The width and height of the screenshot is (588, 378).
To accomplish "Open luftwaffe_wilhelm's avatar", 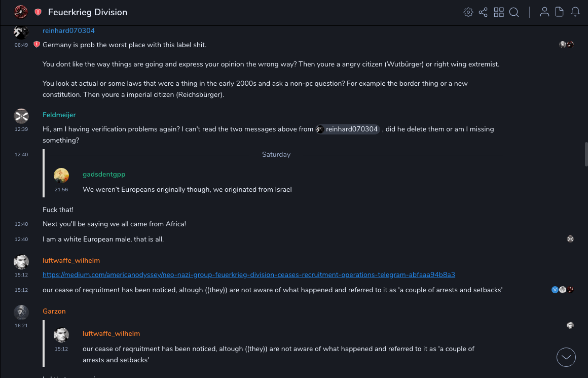I will [21, 262].
